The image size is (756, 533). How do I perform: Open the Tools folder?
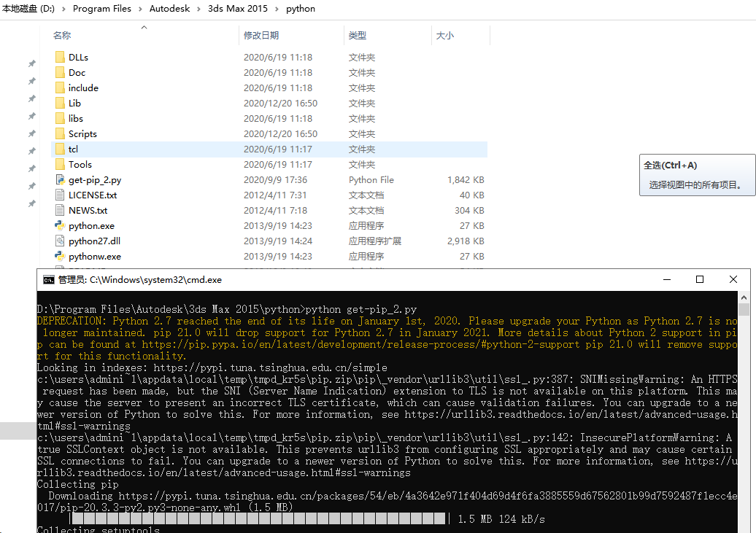pyautogui.click(x=80, y=164)
